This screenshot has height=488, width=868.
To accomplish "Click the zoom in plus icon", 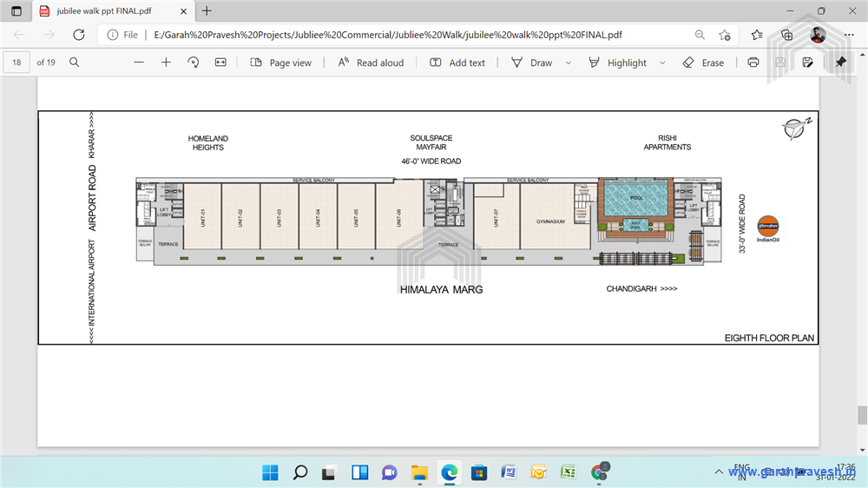I will (x=166, y=63).
